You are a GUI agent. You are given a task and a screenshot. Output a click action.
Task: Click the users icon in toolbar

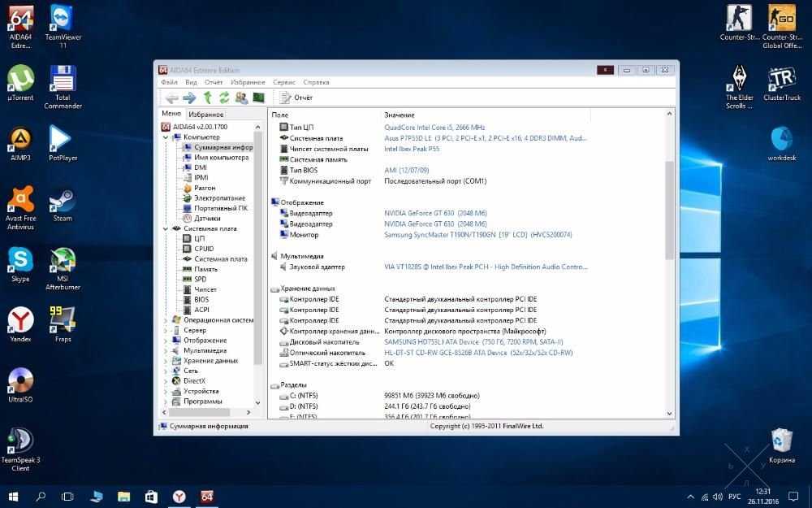[x=241, y=98]
